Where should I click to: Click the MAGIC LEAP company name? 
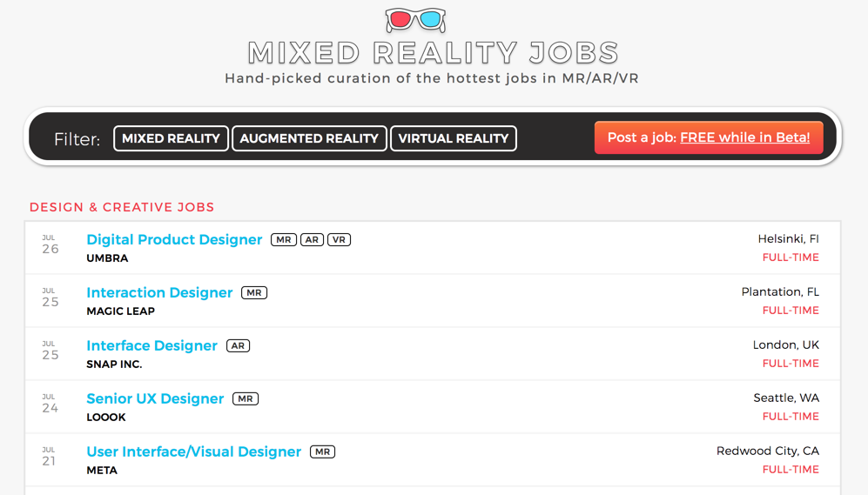pos(121,311)
